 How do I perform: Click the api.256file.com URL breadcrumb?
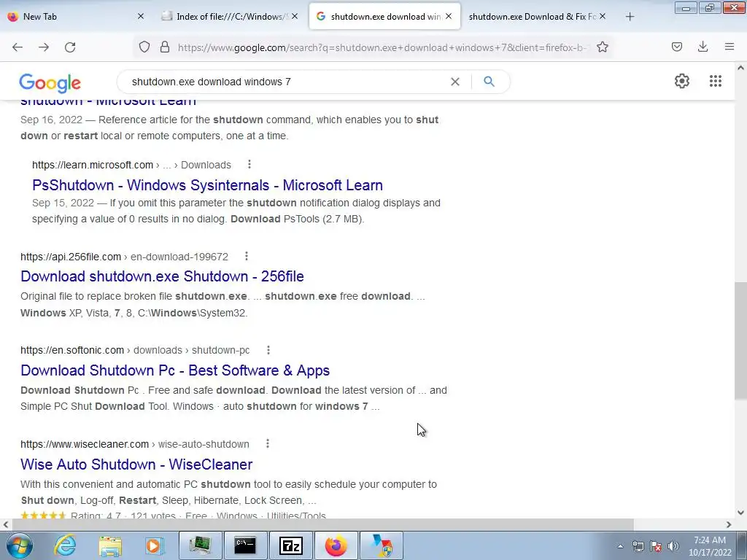[x=124, y=257]
